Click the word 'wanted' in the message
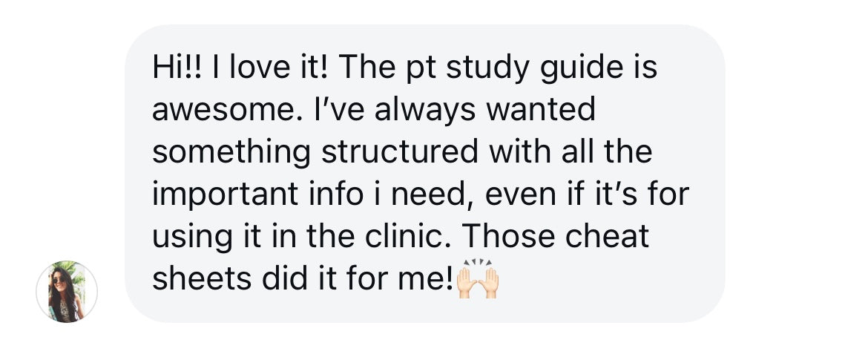 tap(541, 110)
